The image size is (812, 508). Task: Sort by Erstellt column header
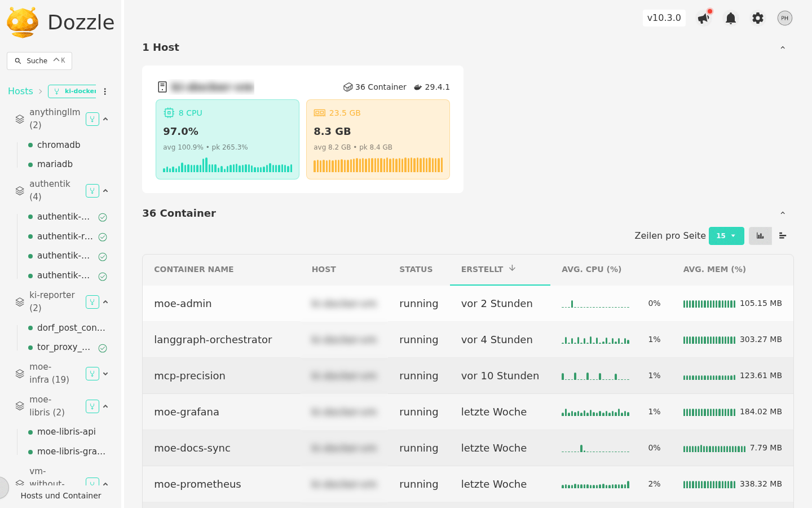point(488,269)
